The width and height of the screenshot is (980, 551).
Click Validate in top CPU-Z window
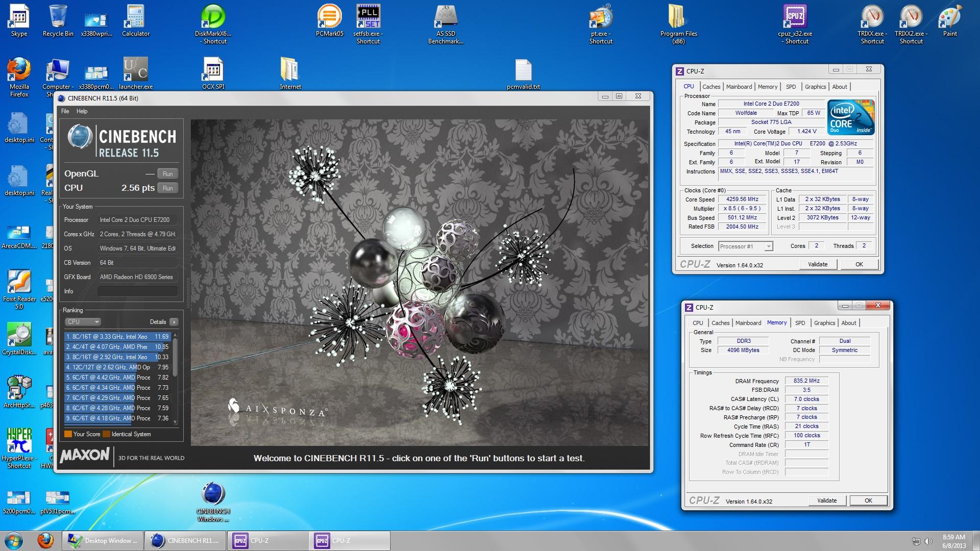(x=818, y=264)
